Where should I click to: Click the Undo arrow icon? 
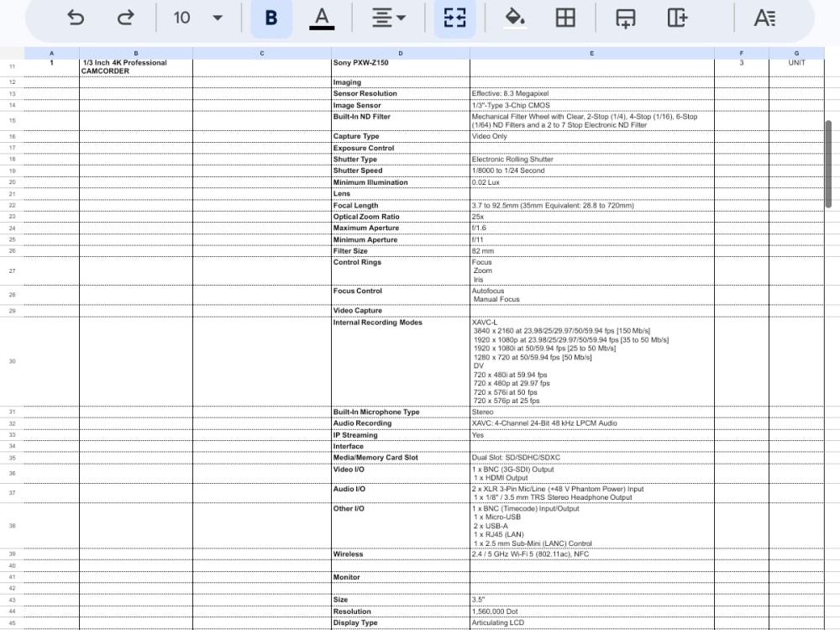(76, 18)
